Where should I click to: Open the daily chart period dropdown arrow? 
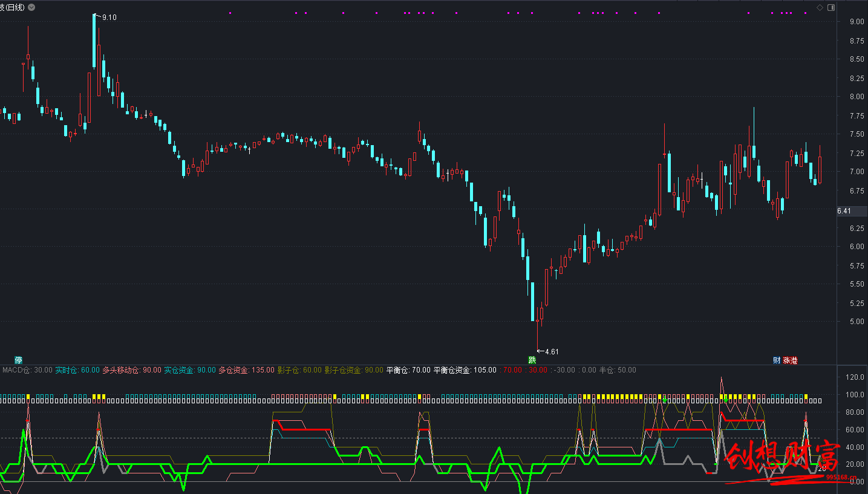point(31,7)
